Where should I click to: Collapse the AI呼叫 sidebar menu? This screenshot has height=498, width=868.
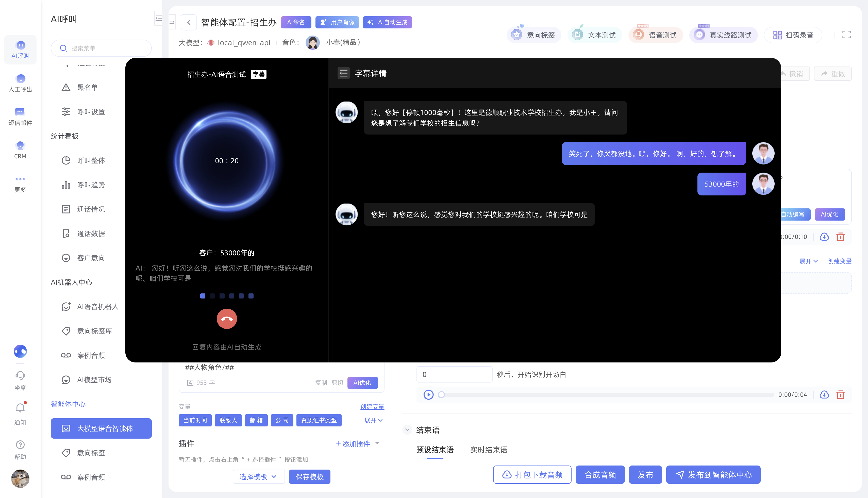pos(158,19)
